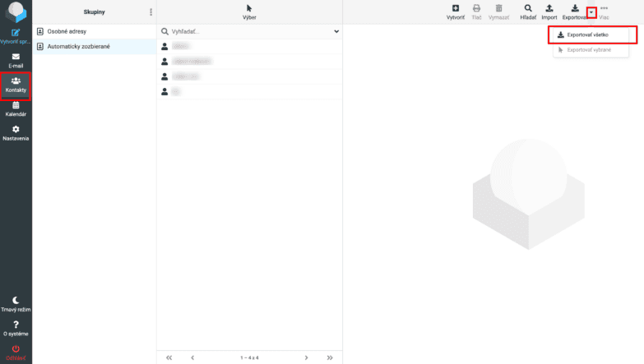Click the Hľadať search toolbar icon
This screenshot has height=364, width=644.
[x=527, y=11]
